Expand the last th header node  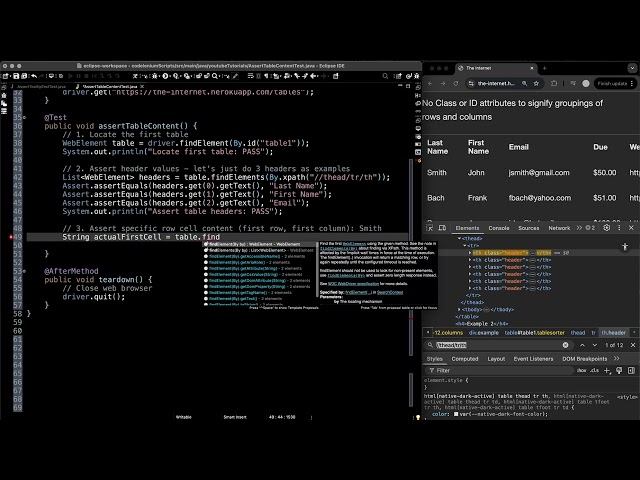click(470, 288)
